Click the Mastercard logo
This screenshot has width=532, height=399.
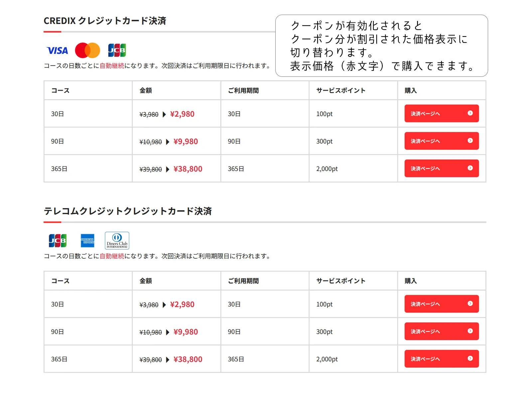coord(87,51)
